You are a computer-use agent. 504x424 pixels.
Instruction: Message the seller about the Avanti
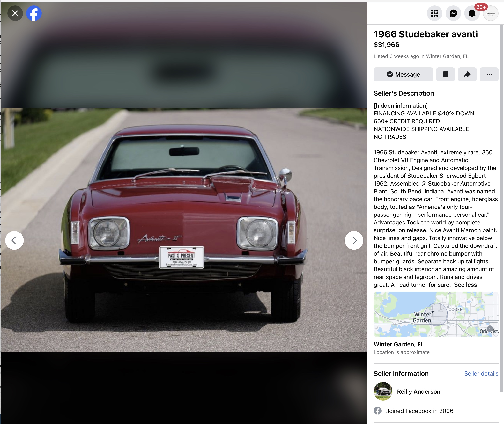(x=403, y=74)
